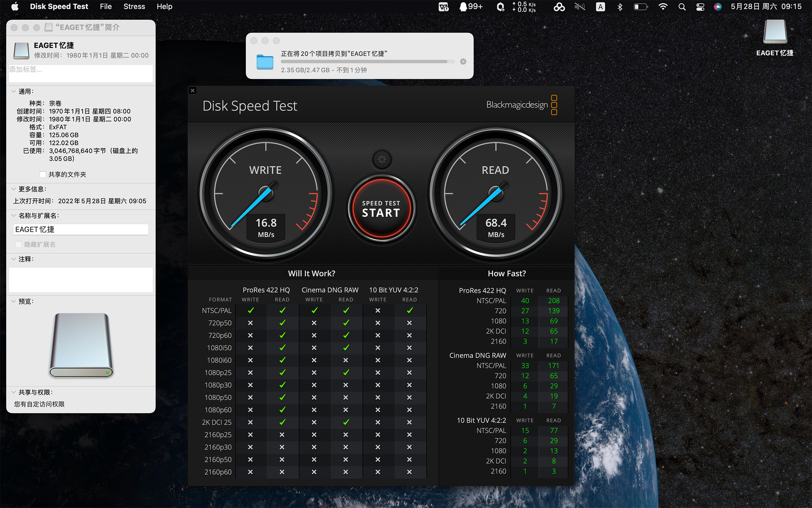Screen dimensions: 812x508
Task: Open the Stress menu
Action: [x=134, y=7]
